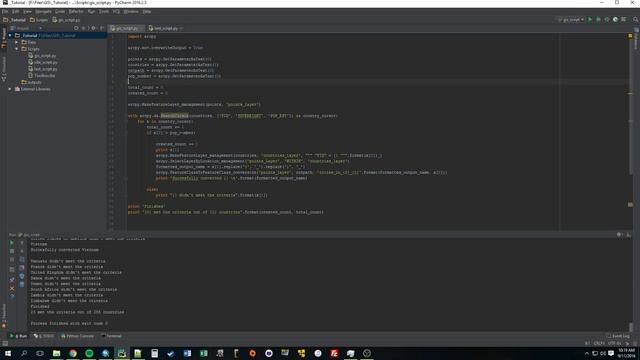Hide the Run panel with its hide icon
This screenshot has width=640, height=360.
pyautogui.click(x=629, y=235)
